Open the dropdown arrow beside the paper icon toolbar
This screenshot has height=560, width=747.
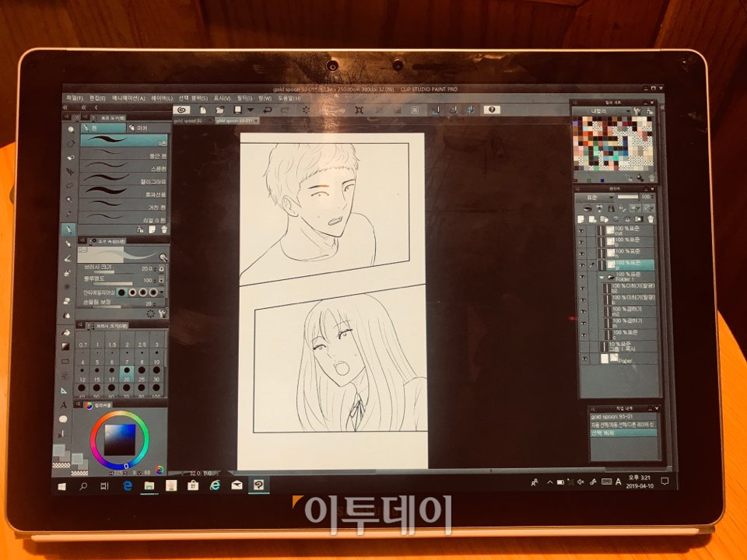pos(251,110)
